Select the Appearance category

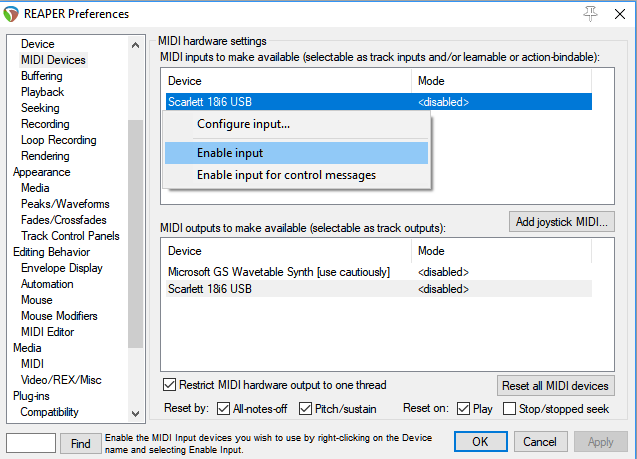click(x=41, y=172)
